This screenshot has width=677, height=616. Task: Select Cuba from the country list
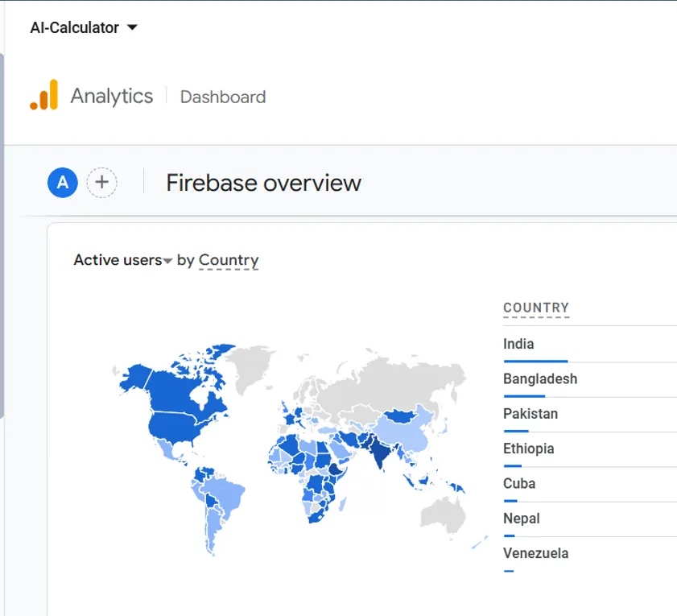(518, 483)
